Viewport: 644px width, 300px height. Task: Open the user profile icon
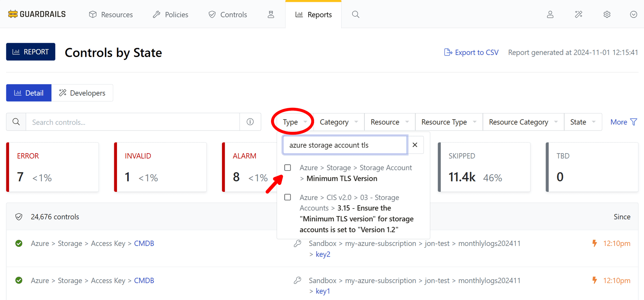[x=550, y=14]
